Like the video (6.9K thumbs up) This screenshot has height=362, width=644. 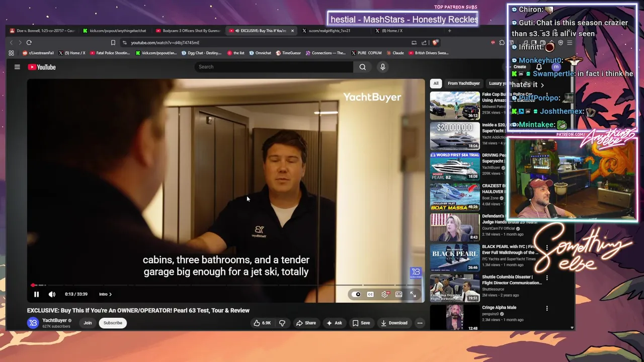[x=262, y=323]
